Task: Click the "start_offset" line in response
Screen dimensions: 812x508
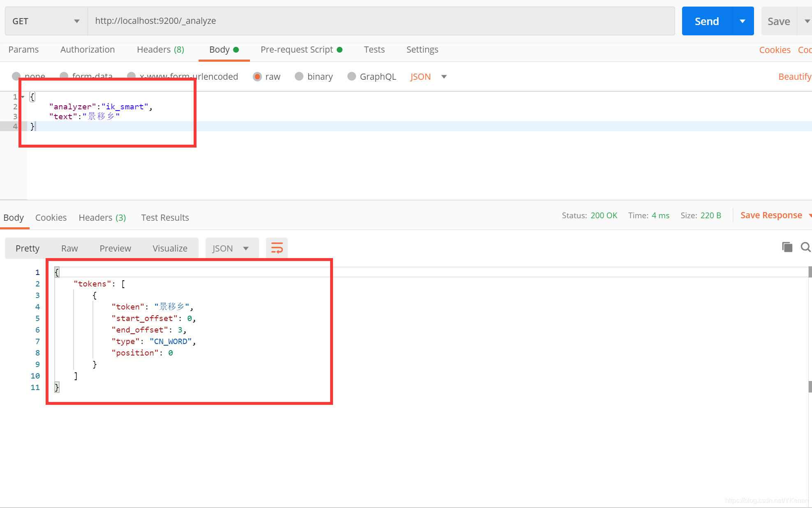Action: pyautogui.click(x=154, y=318)
